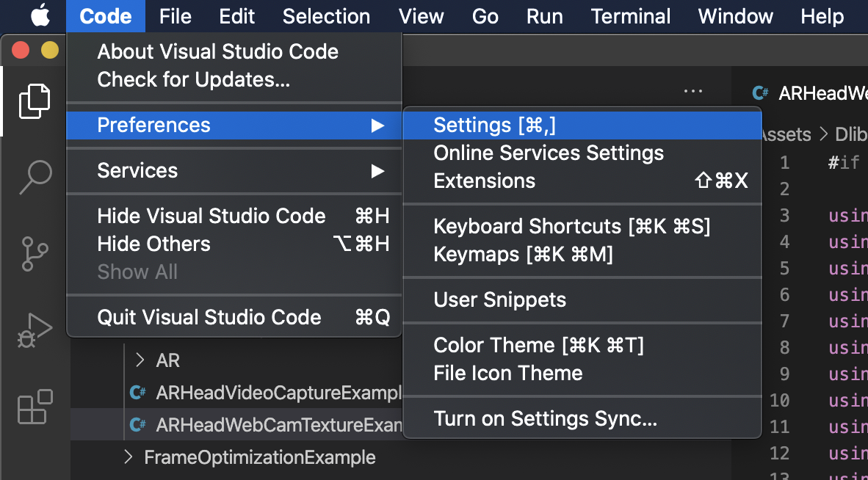Choose Color Theme

[x=582, y=346]
